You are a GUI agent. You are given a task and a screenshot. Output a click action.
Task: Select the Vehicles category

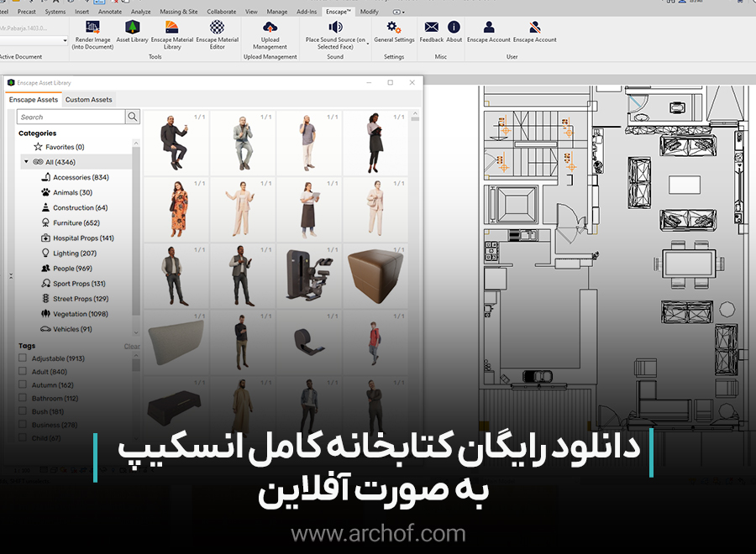click(x=66, y=329)
